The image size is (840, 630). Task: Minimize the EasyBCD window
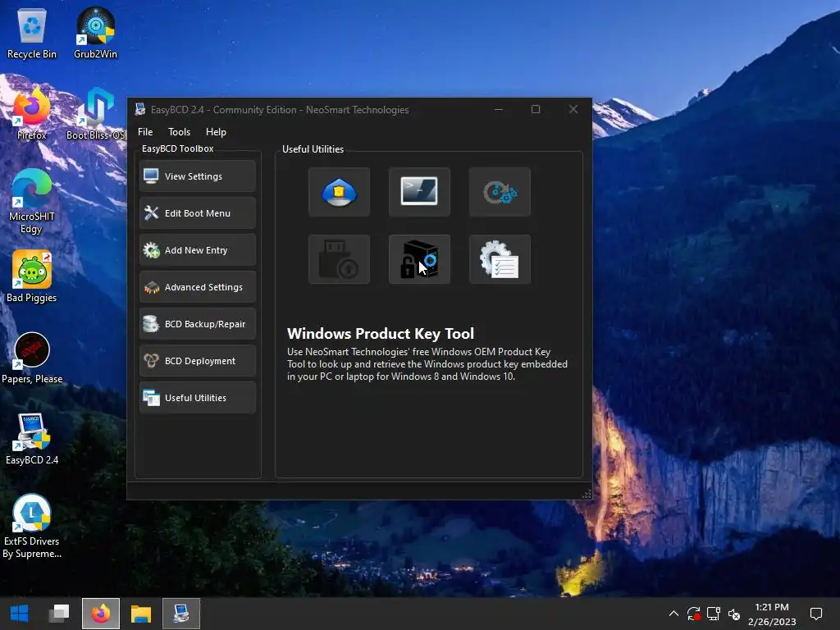(x=499, y=109)
